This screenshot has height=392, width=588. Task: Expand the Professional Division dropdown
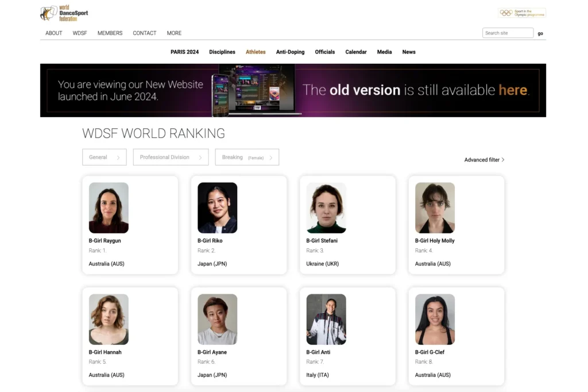171,157
